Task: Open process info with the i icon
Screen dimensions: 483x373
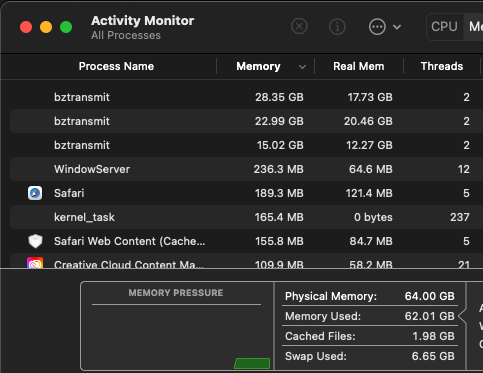Action: coord(337,26)
